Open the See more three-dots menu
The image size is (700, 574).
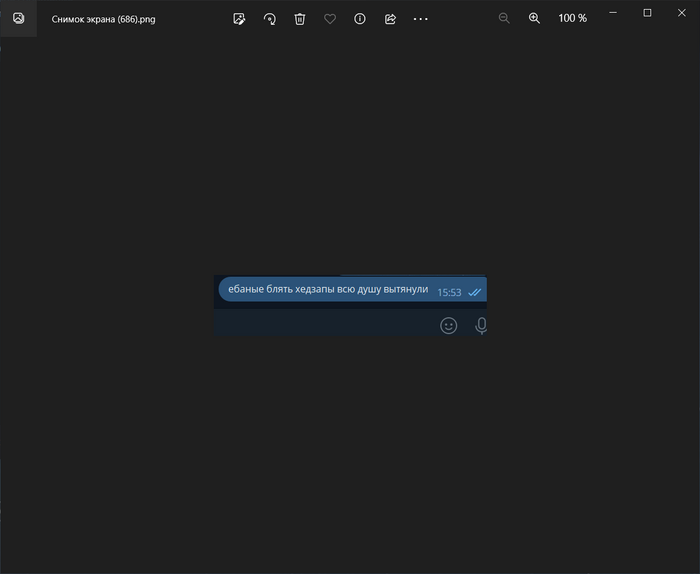(421, 19)
